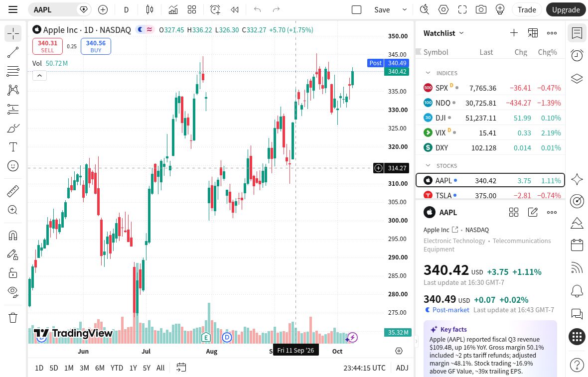Image resolution: width=588 pixels, height=377 pixels.
Task: Redo the last chart action
Action: tap(277, 10)
